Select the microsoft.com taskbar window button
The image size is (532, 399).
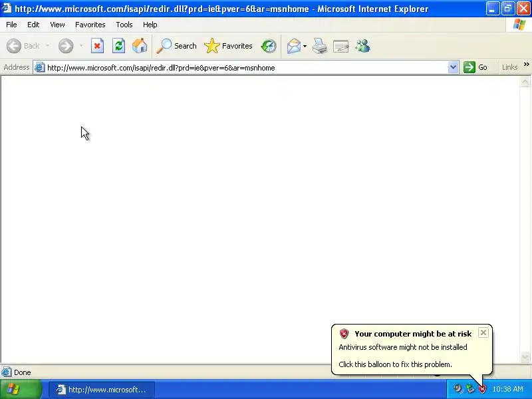pos(102,389)
